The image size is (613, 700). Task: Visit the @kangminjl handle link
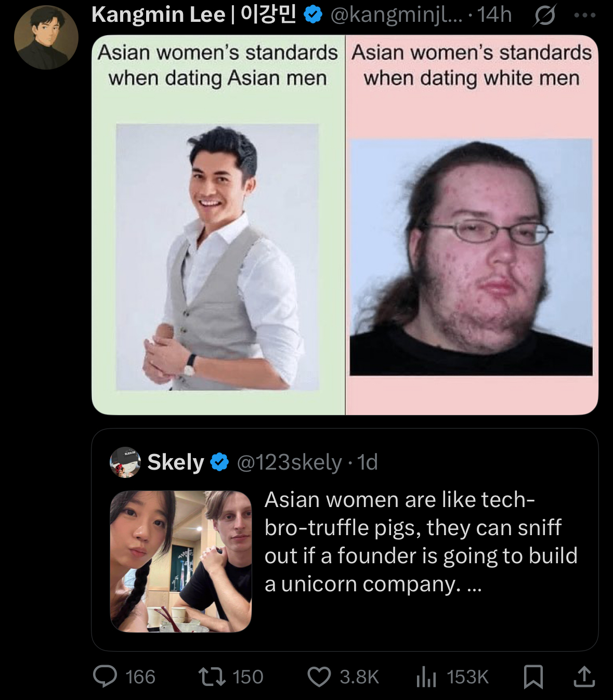point(396,15)
